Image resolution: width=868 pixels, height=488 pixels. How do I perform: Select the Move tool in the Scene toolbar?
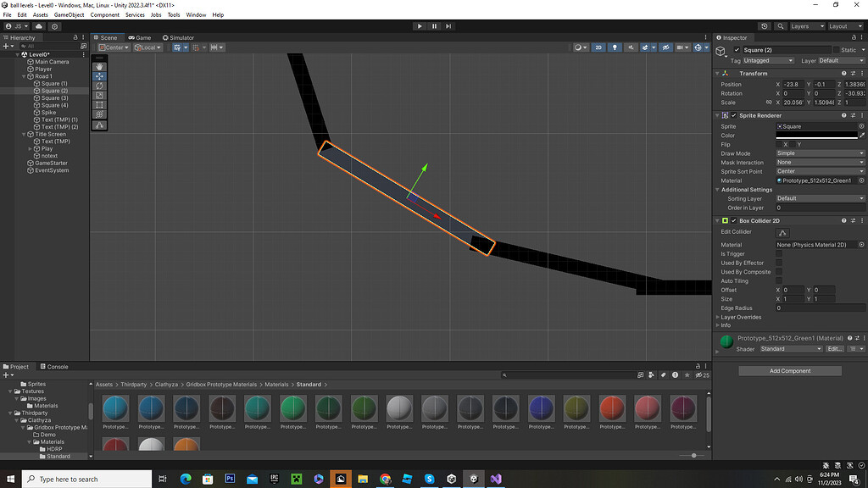(x=99, y=76)
